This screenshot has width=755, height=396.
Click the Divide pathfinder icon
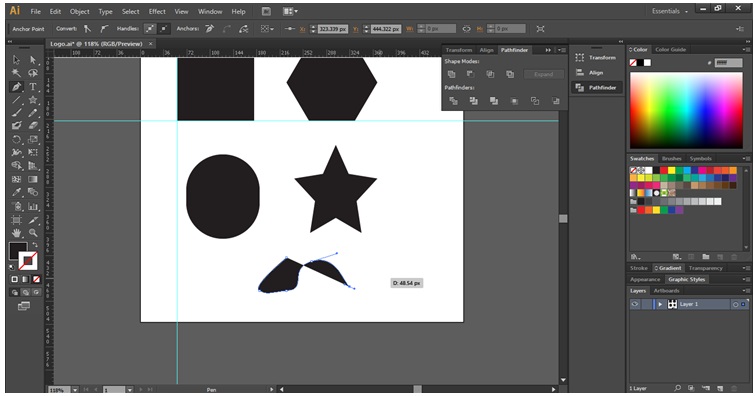click(453, 101)
